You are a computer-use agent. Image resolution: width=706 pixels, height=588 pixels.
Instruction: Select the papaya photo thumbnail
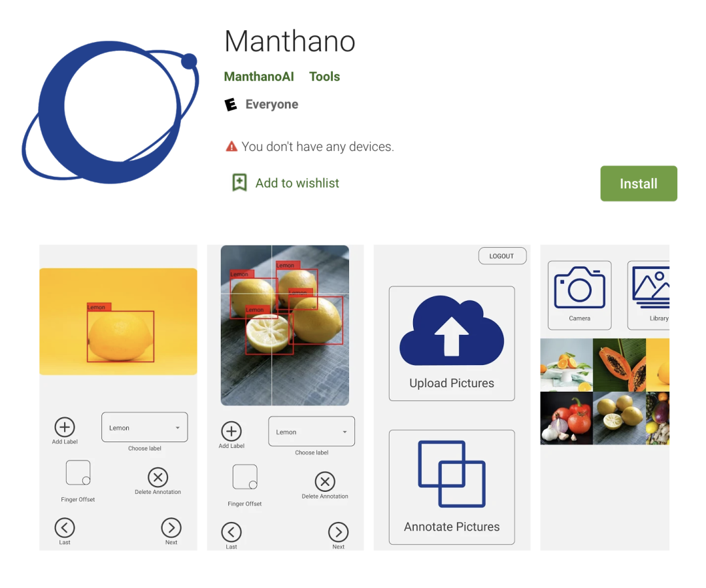tap(619, 365)
